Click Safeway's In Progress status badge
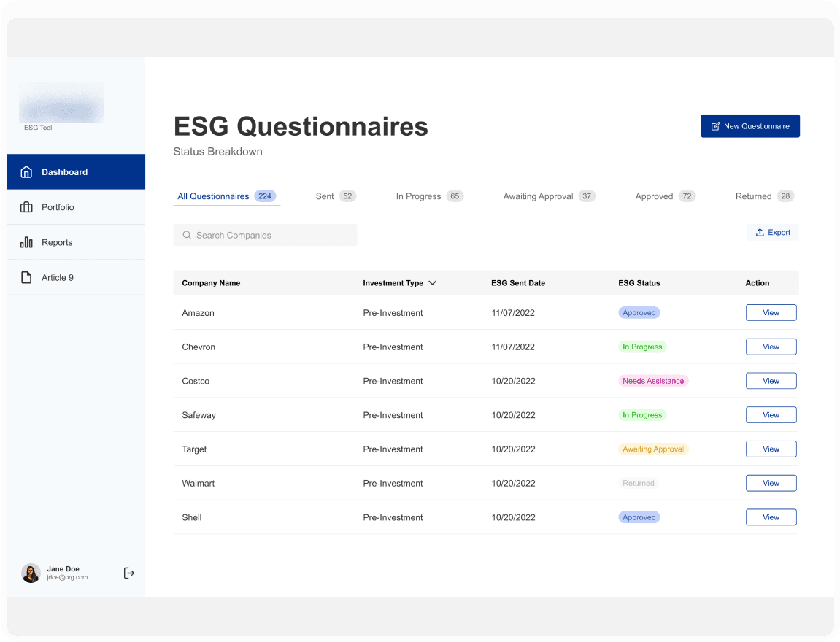840x642 pixels. point(642,415)
